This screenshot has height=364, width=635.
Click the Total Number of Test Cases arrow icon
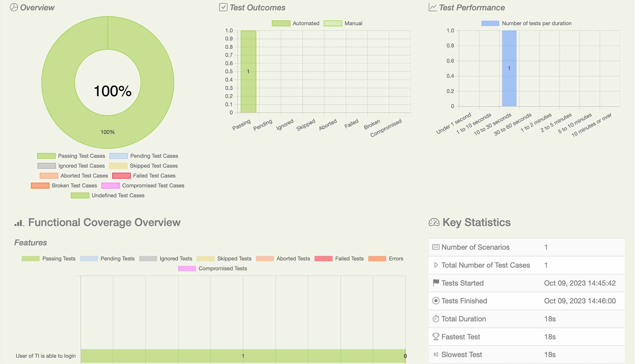[436, 265]
